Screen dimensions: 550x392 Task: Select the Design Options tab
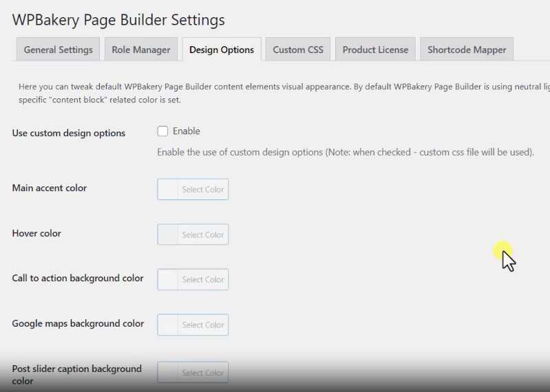pyautogui.click(x=222, y=50)
